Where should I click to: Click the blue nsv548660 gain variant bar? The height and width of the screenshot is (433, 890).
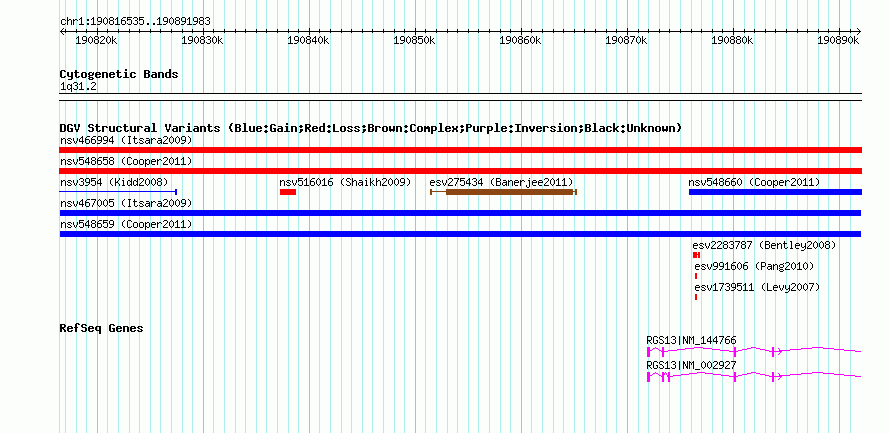point(775,192)
